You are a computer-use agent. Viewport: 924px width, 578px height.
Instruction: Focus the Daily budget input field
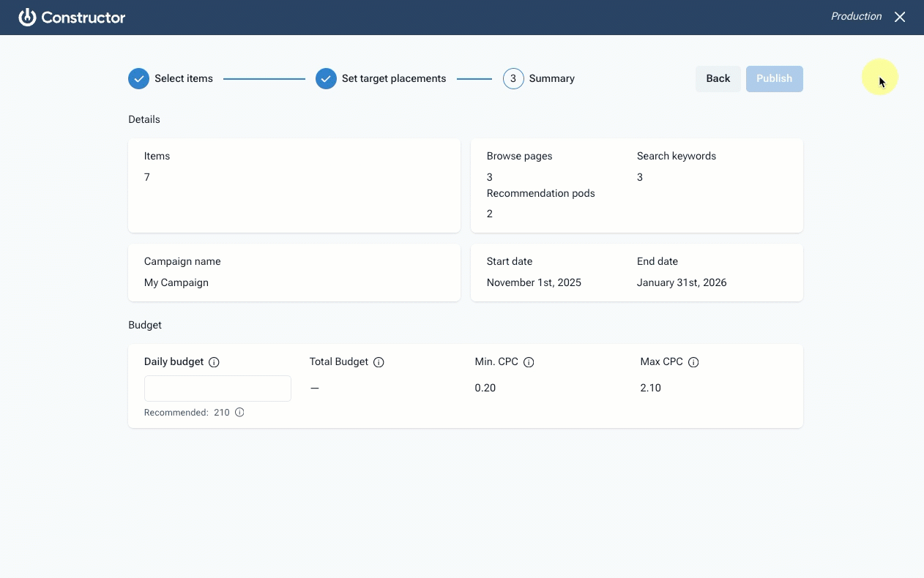pyautogui.click(x=217, y=389)
